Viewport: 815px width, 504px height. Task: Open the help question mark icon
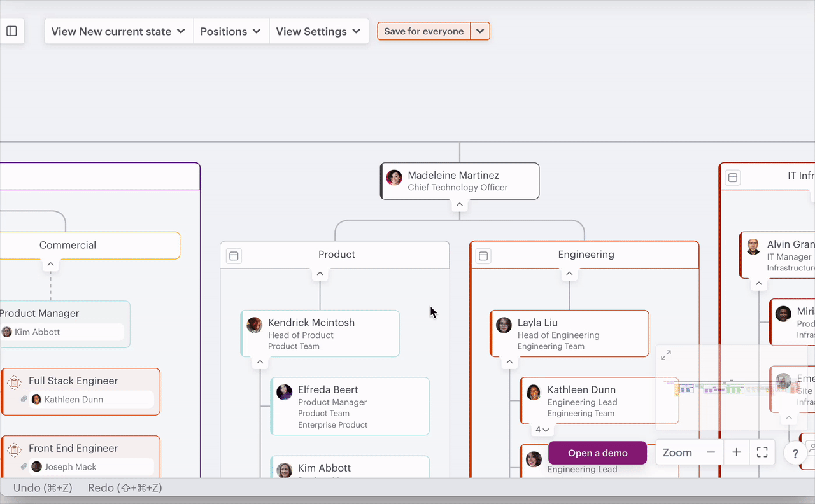(x=795, y=454)
